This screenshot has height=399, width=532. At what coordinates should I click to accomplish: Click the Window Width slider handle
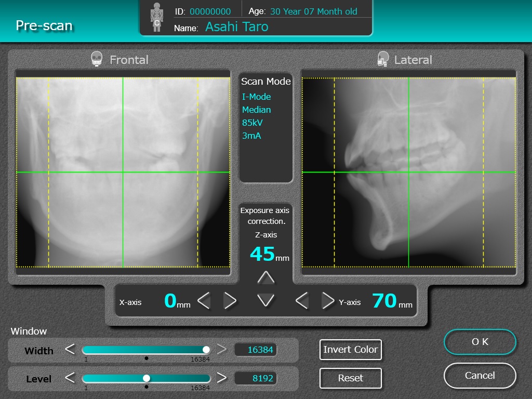click(x=206, y=350)
